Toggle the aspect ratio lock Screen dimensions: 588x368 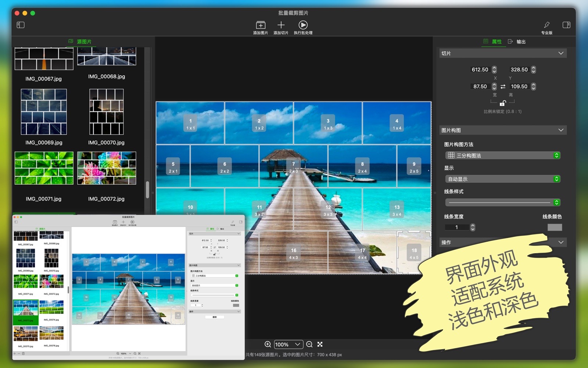point(503,103)
